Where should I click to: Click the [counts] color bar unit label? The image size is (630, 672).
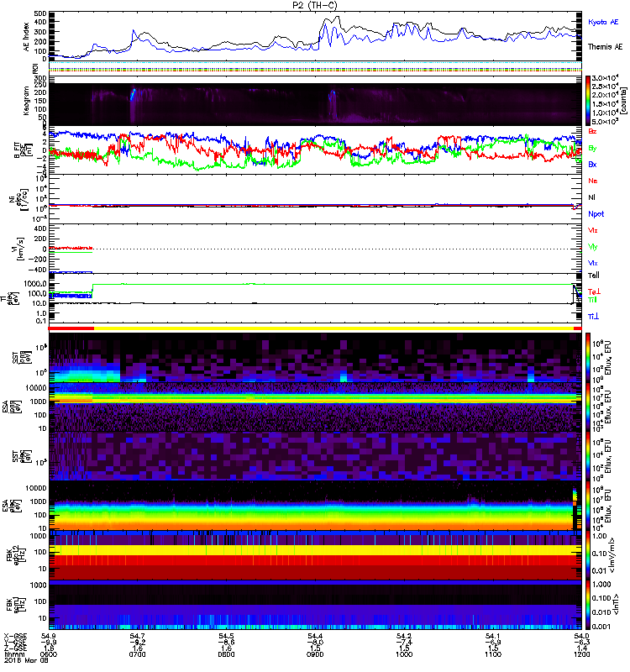pyautogui.click(x=623, y=101)
